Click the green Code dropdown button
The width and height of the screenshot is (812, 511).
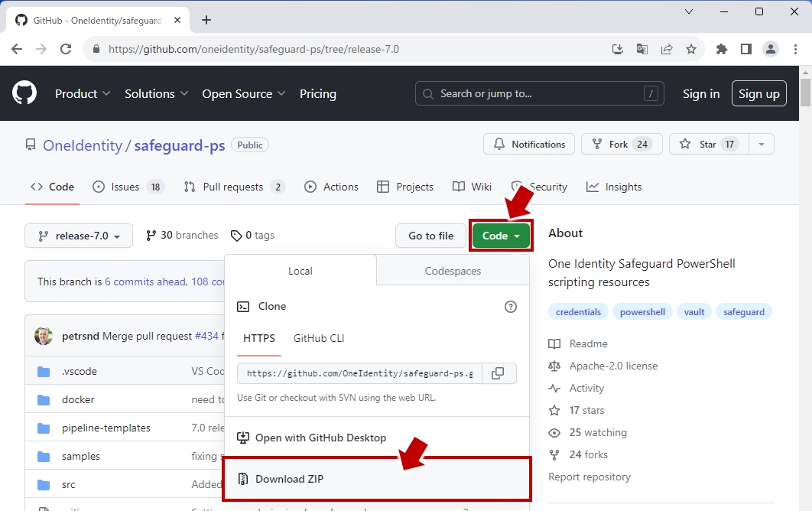501,236
